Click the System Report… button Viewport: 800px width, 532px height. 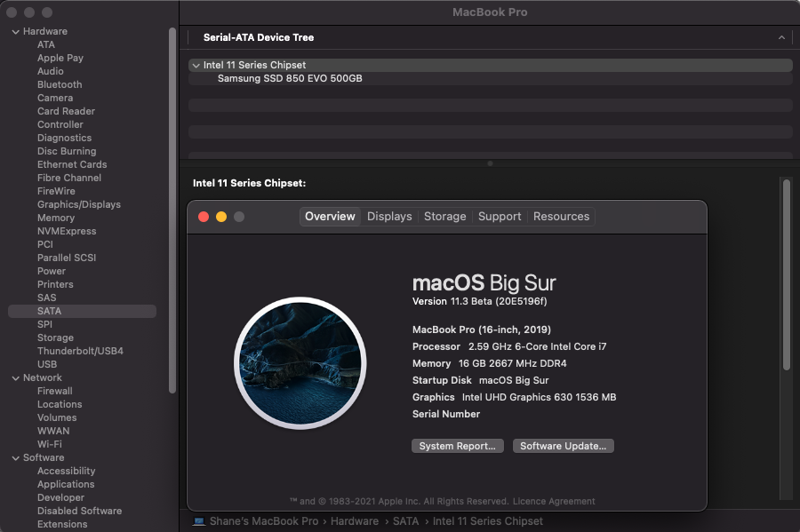pyautogui.click(x=458, y=446)
